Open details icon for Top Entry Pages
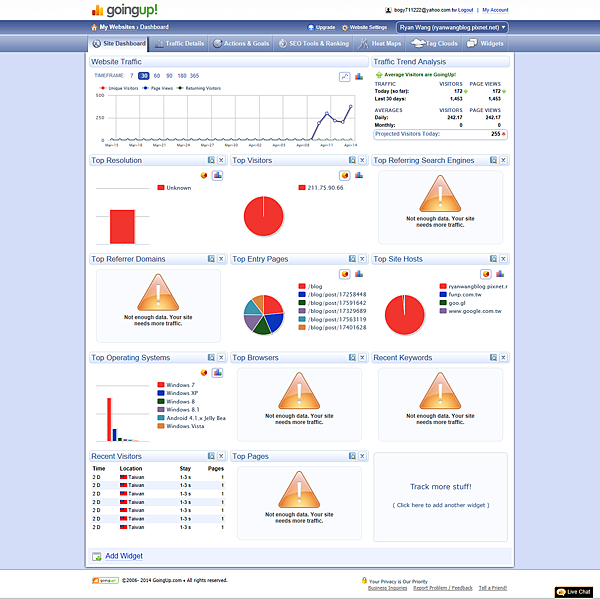The image size is (600, 599). 352,259
